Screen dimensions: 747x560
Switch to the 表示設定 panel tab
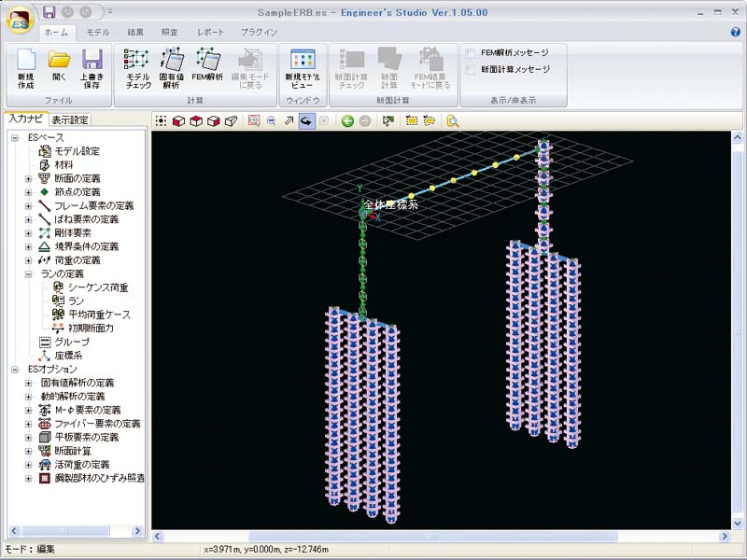[71, 119]
